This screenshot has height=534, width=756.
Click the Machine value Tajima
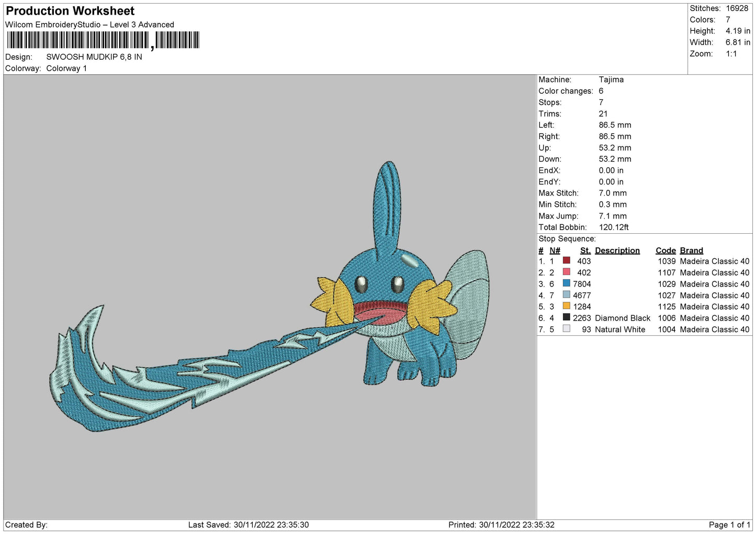click(x=611, y=79)
